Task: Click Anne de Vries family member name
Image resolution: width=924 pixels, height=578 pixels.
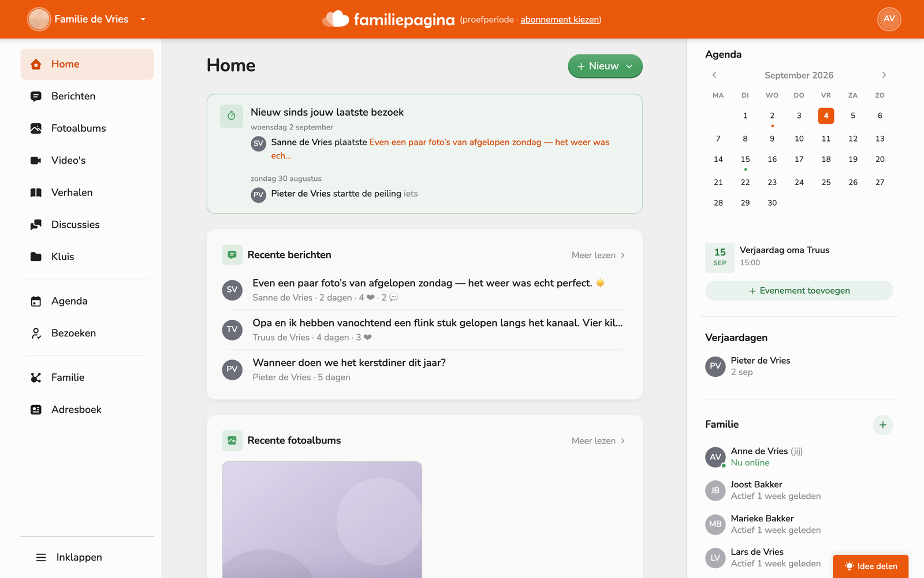Action: pos(759,451)
